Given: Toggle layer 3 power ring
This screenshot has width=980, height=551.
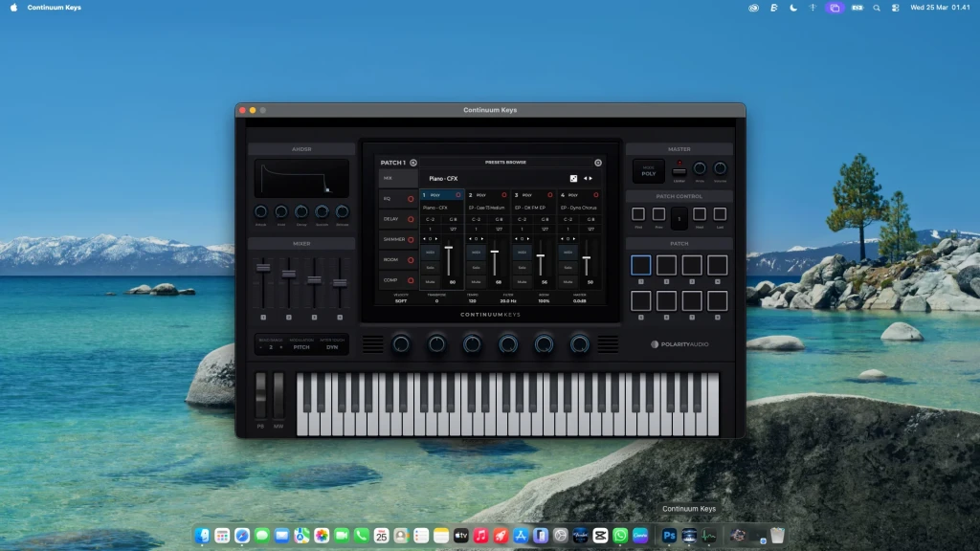Looking at the screenshot, I should tap(550, 195).
